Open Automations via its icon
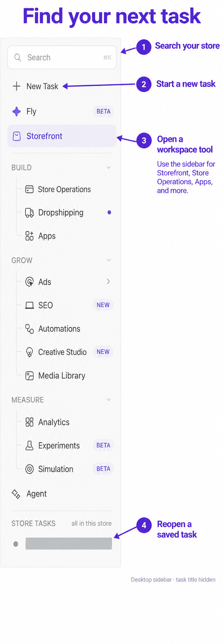The height and width of the screenshot is (644, 223). pyautogui.click(x=29, y=329)
